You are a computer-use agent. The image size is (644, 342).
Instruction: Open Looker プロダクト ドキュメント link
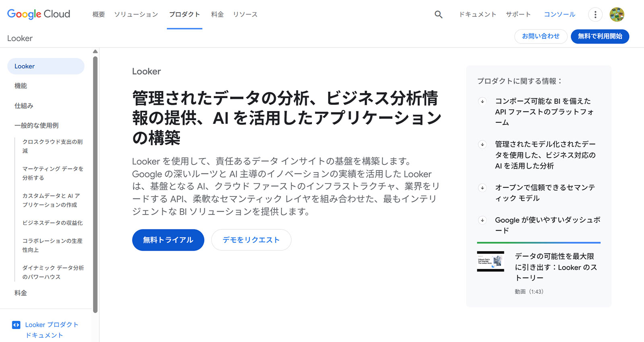click(52, 330)
